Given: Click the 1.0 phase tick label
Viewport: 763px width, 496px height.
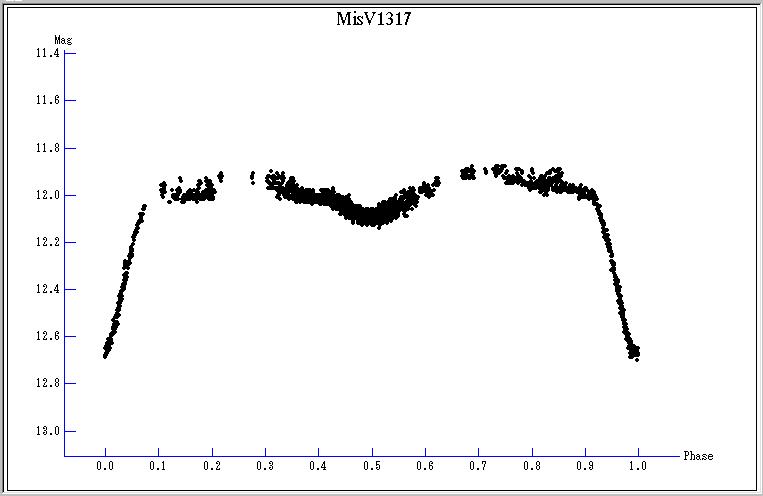Looking at the screenshot, I should [638, 466].
